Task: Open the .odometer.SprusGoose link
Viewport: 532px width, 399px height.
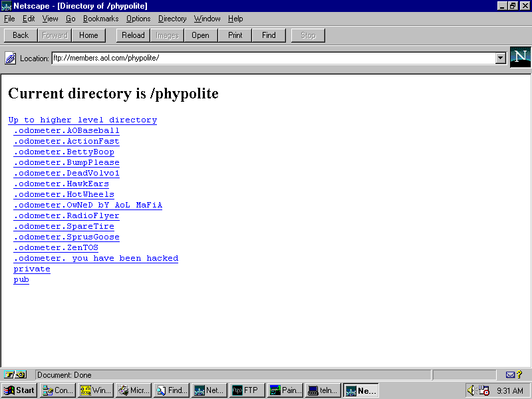Action: 66,237
